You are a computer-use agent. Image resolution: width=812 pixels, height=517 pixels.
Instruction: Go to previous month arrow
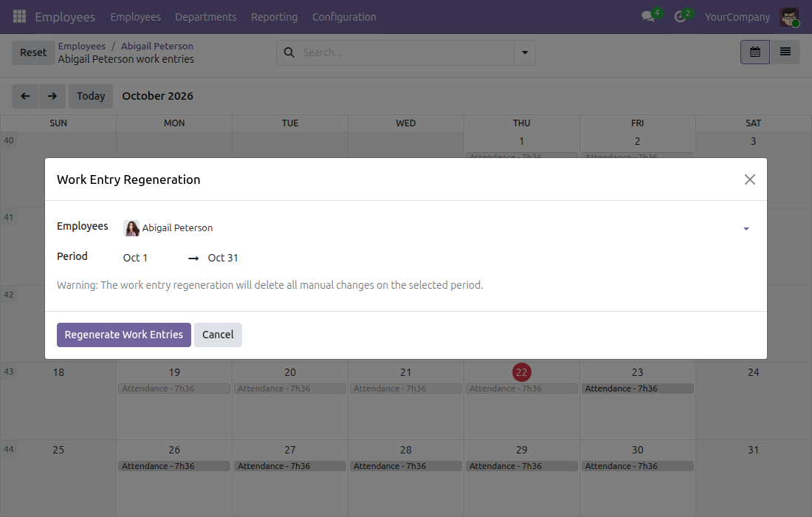(25, 96)
